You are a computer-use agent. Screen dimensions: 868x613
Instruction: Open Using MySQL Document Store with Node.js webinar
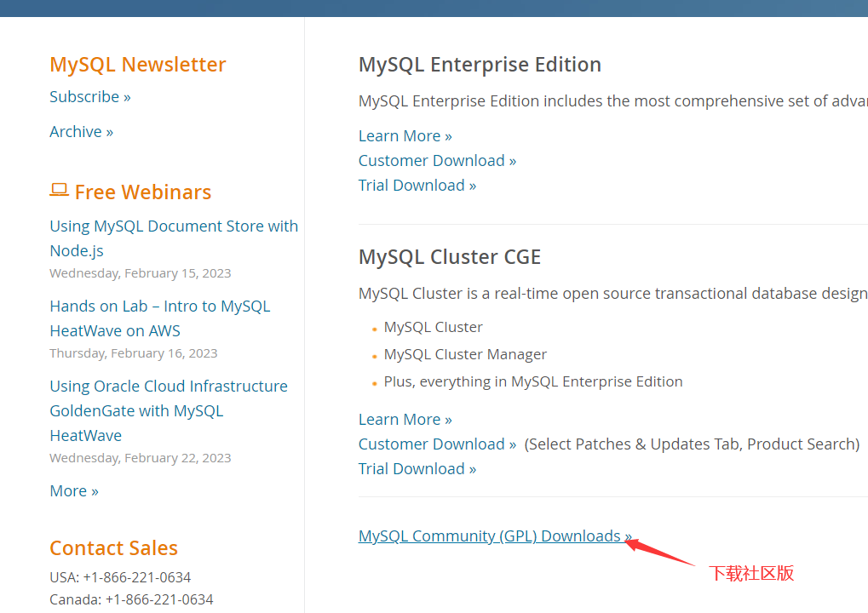[x=174, y=238]
